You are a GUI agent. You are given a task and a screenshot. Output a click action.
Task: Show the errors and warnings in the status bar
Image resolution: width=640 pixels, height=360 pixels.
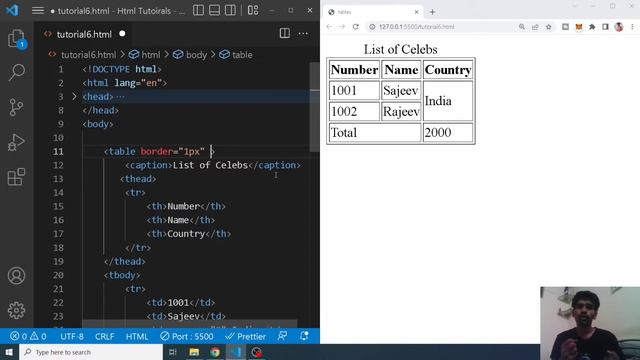(28, 336)
